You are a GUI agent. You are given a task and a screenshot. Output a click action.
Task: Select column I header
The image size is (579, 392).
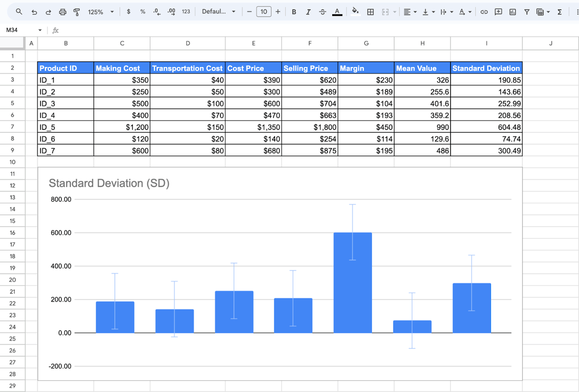pyautogui.click(x=487, y=43)
